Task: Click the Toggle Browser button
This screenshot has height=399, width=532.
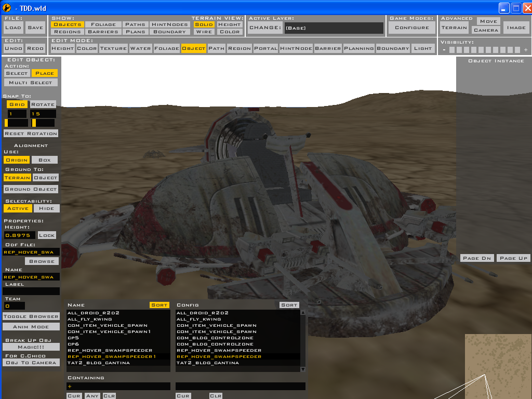Action: pyautogui.click(x=31, y=316)
